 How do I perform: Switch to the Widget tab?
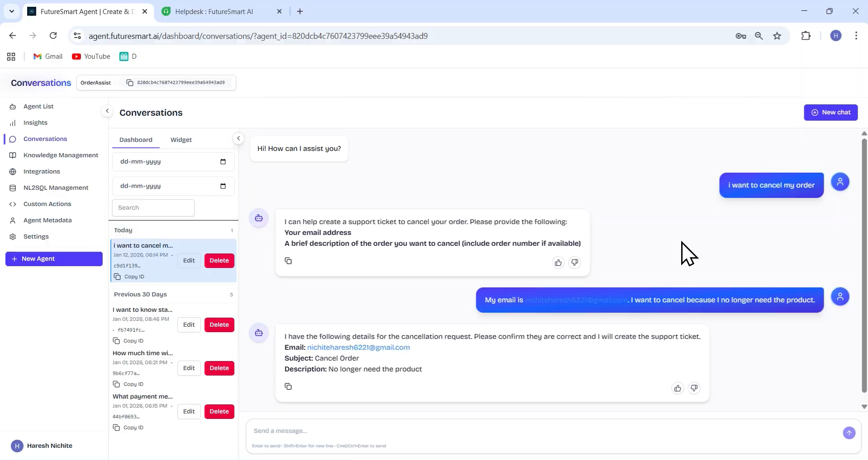[181, 140]
